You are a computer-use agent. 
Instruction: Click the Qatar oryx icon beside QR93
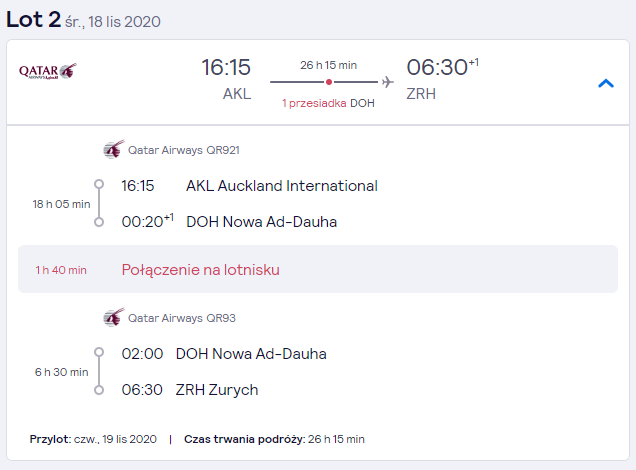pyautogui.click(x=114, y=318)
